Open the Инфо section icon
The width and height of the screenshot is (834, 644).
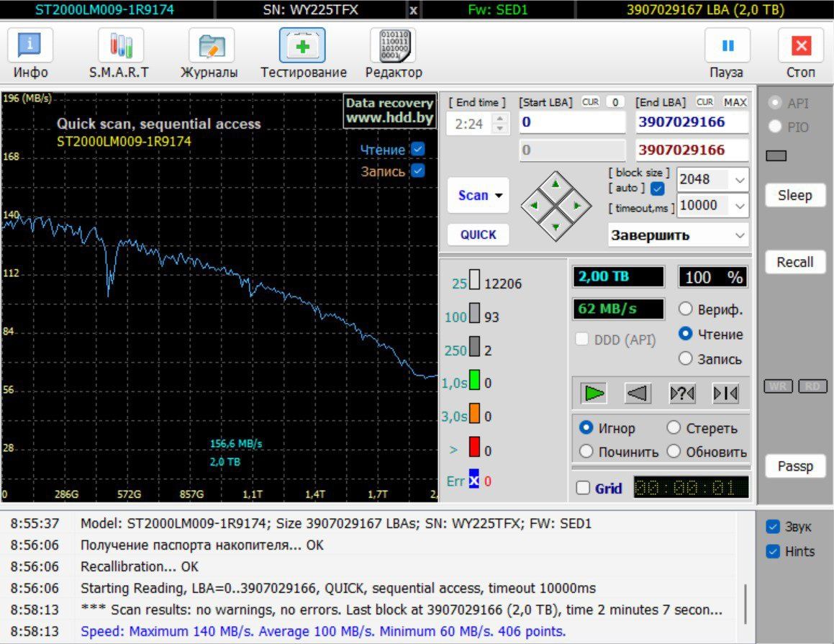30,46
